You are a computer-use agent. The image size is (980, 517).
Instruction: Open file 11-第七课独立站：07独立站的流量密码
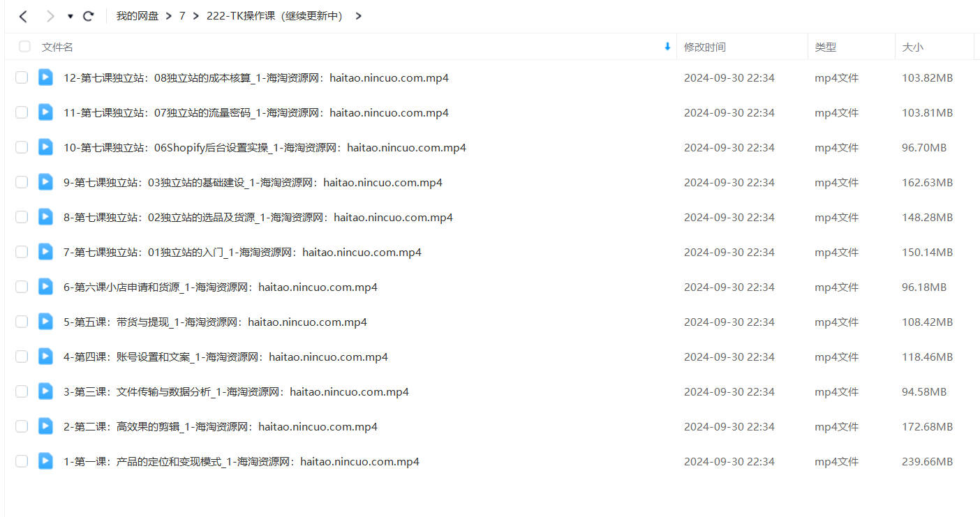(256, 112)
